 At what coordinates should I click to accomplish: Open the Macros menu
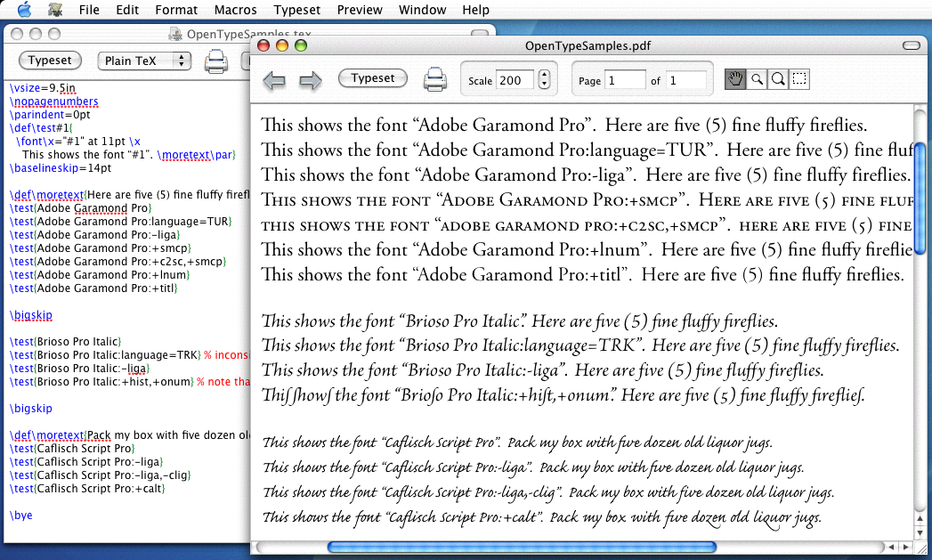tap(235, 10)
